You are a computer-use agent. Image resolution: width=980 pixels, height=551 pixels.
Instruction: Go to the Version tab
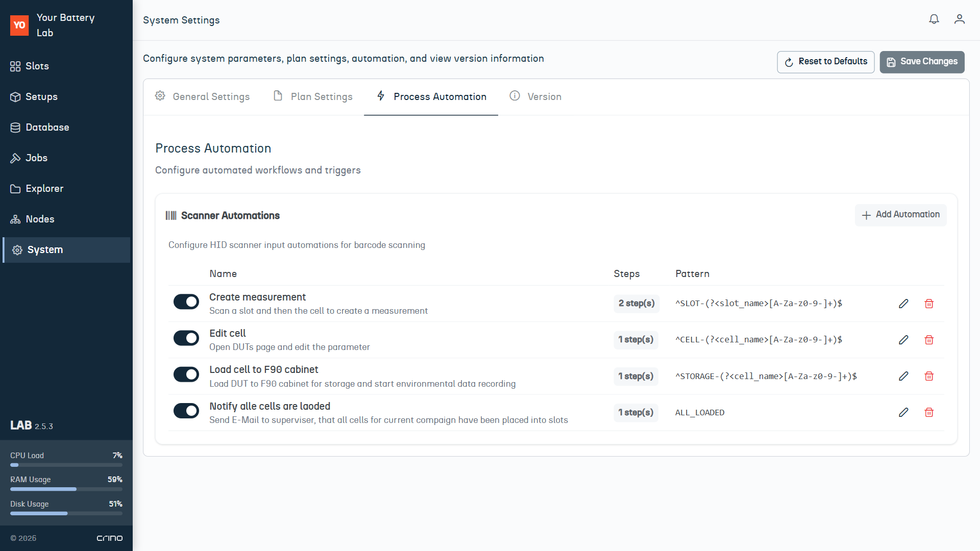click(535, 96)
